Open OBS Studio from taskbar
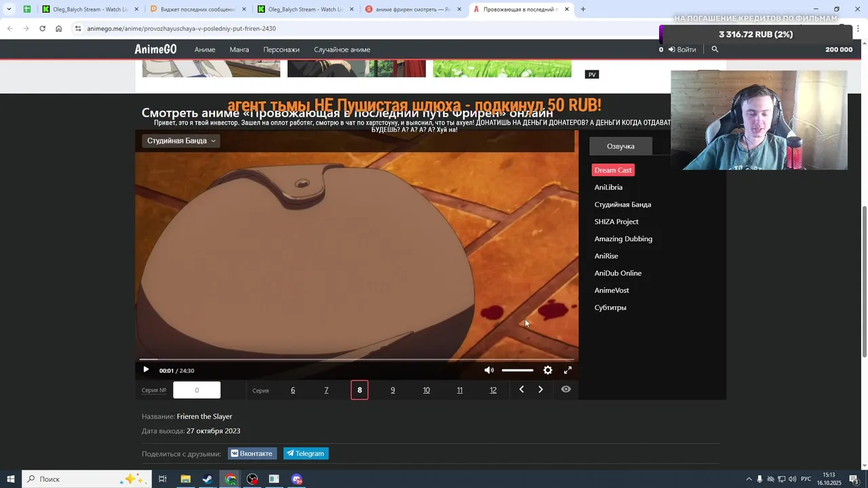868x488 pixels. click(x=252, y=479)
